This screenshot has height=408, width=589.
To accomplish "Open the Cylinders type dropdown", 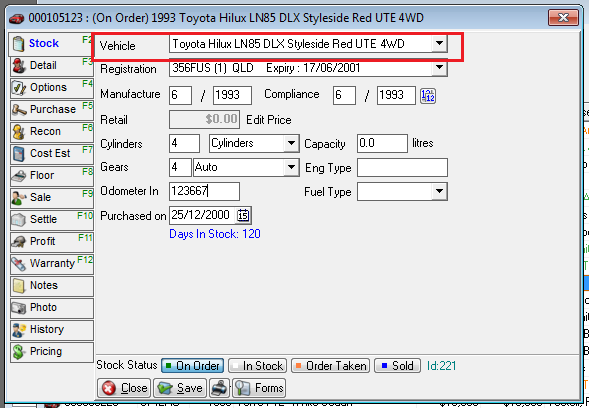I will click(x=291, y=144).
